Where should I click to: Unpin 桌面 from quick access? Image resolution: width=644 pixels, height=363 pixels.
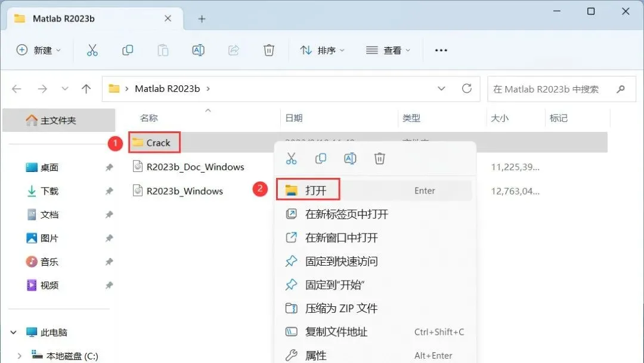click(109, 167)
